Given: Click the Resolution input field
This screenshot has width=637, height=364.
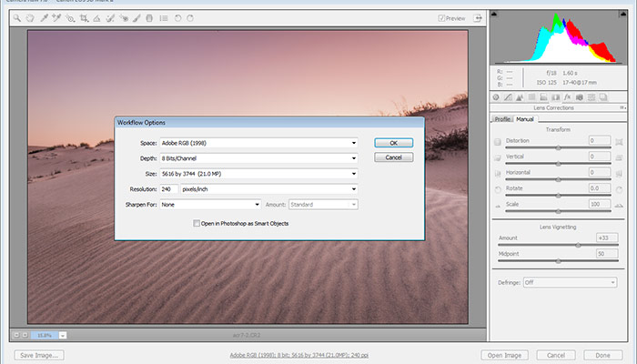Looking at the screenshot, I should tap(168, 189).
